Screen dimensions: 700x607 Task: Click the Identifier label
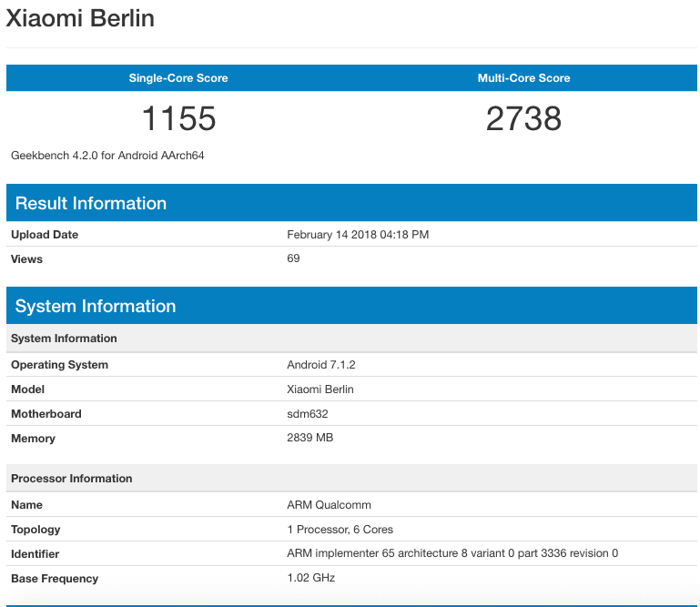click(35, 554)
